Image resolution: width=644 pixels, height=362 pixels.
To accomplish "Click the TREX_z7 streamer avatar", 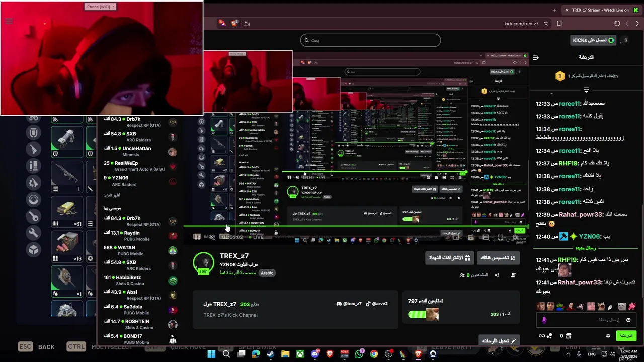I will pos(204,263).
